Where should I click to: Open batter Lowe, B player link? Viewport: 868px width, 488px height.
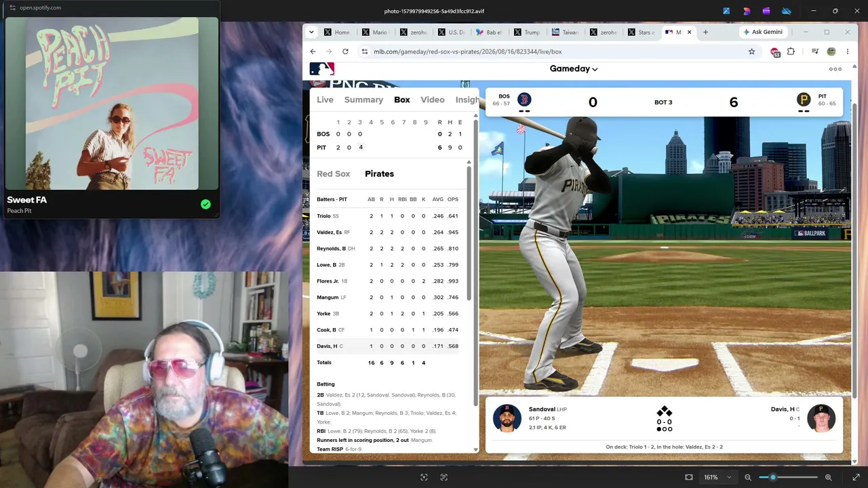pos(326,265)
